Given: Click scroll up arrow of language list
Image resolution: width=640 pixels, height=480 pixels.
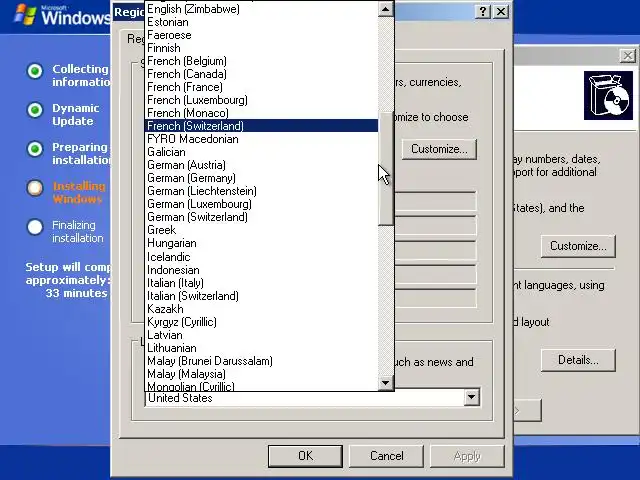Looking at the screenshot, I should 385,9.
